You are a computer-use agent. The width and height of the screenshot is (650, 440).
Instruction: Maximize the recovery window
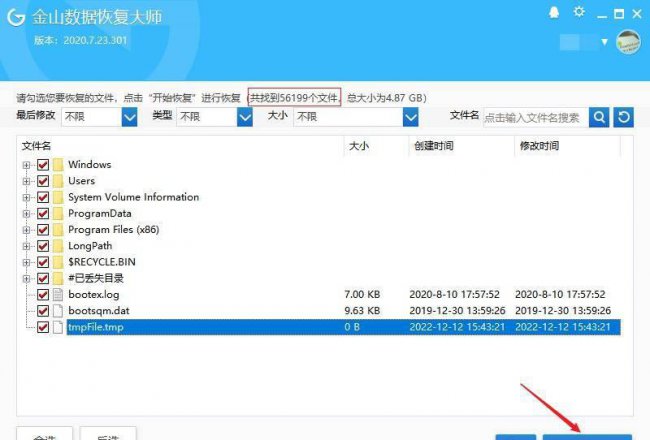coord(619,15)
